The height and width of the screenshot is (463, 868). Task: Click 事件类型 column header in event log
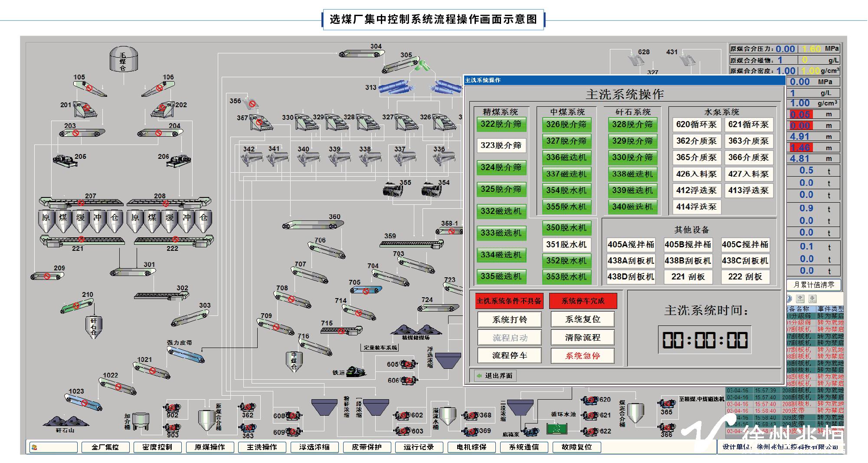pos(830,309)
